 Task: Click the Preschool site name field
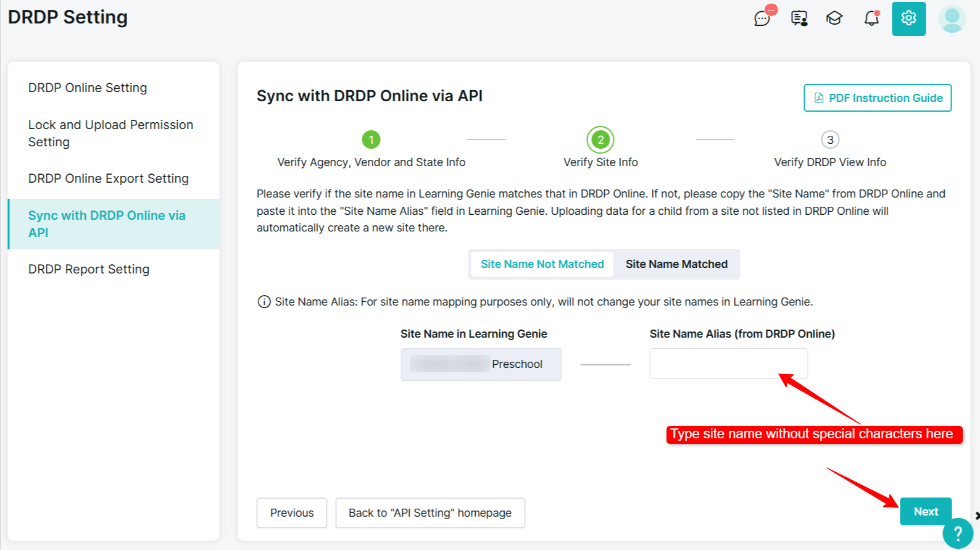click(x=481, y=364)
